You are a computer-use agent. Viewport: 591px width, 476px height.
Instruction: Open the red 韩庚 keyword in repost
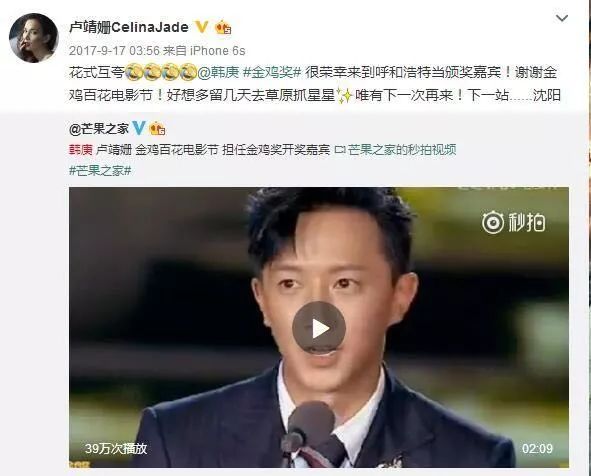tap(81, 150)
